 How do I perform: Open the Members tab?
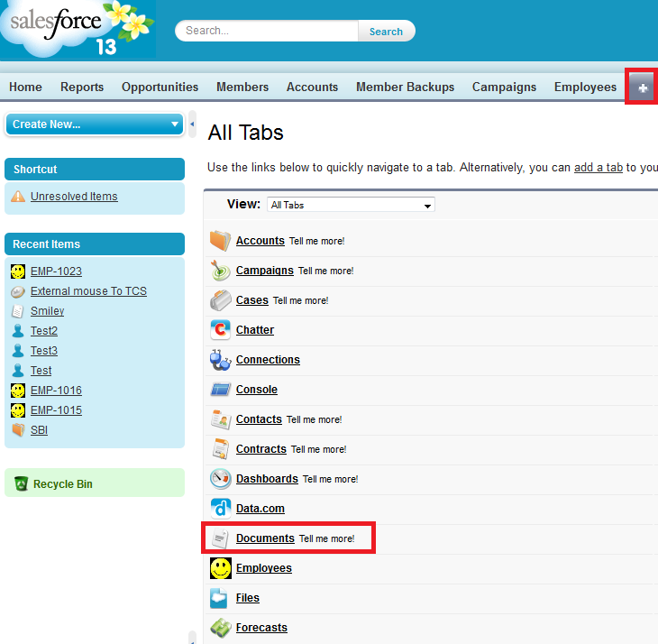(242, 87)
